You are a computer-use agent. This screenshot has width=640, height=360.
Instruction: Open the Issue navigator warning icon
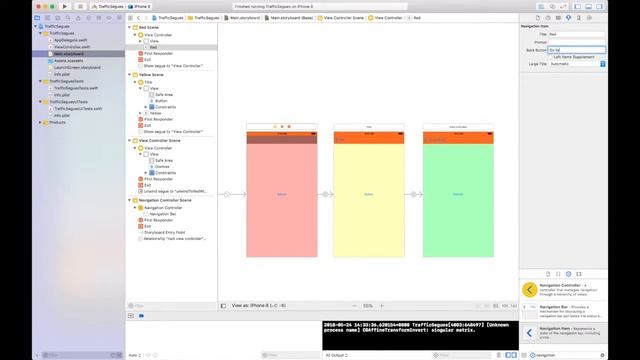point(78,18)
